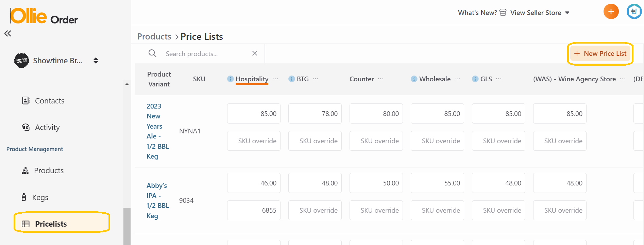This screenshot has width=644, height=245.
Task: Click the Products hierarchy icon
Action: (x=25, y=170)
